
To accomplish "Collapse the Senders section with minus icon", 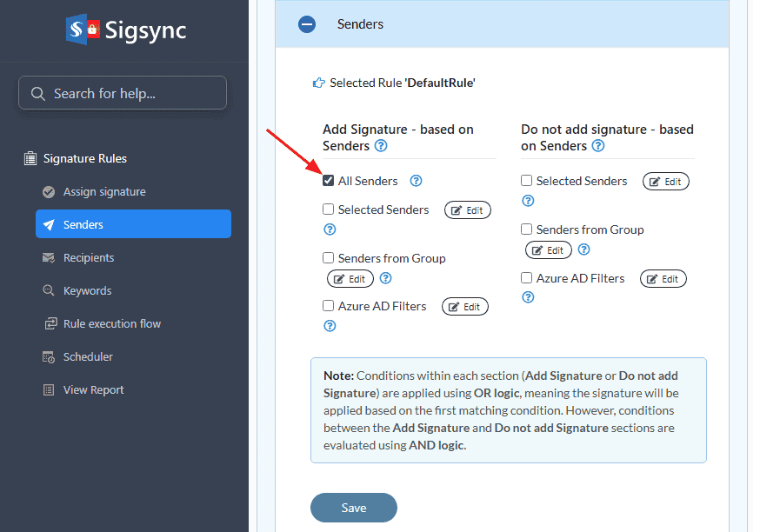I will point(307,24).
